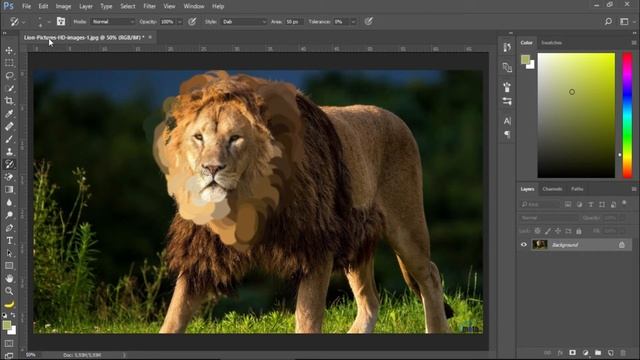Select the Blur droplet tool
The width and height of the screenshot is (640, 360).
tap(9, 202)
